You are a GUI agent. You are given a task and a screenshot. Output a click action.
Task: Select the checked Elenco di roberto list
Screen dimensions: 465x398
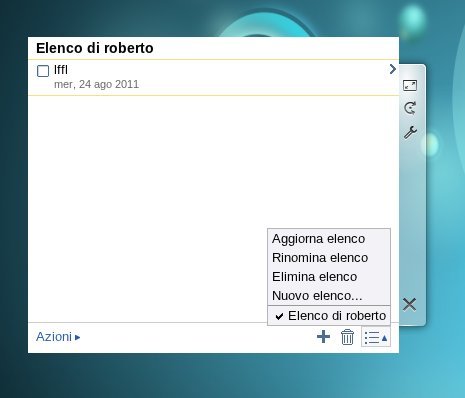(329, 315)
